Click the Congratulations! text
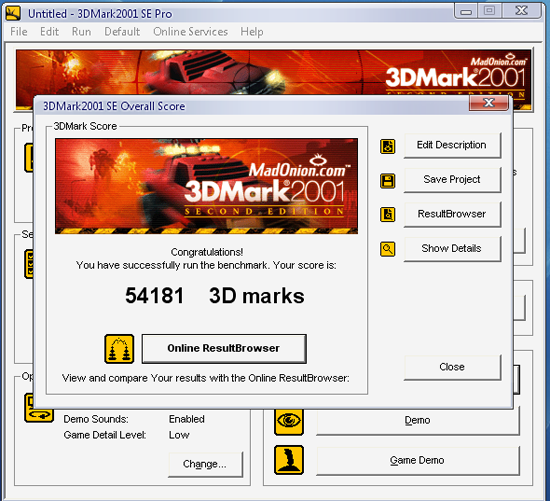The height and width of the screenshot is (501, 550). [x=207, y=252]
